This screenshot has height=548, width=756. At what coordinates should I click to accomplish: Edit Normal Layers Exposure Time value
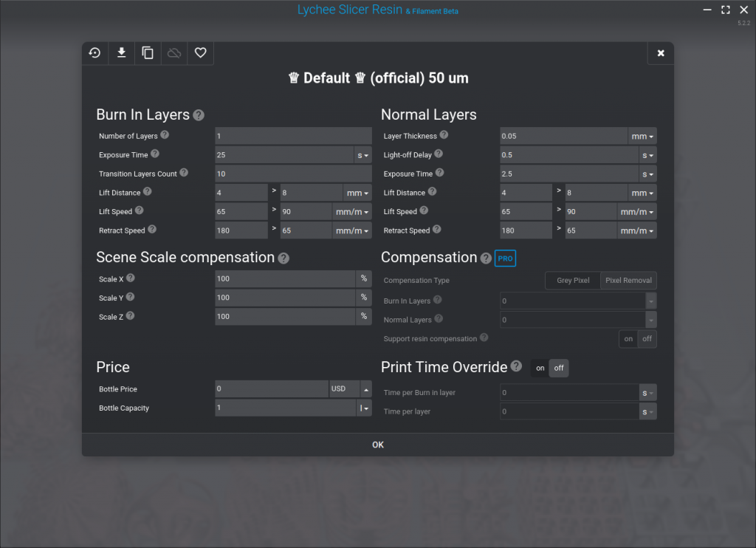coord(569,174)
